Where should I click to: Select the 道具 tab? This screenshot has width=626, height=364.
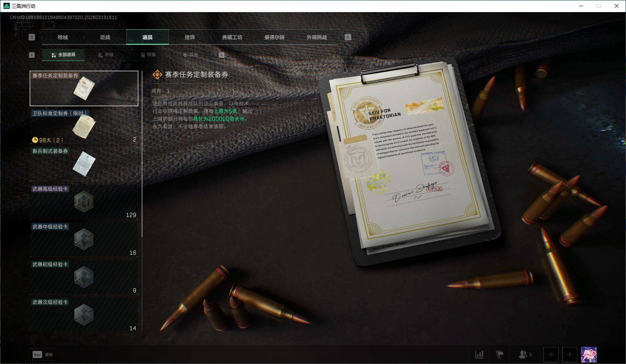(147, 37)
